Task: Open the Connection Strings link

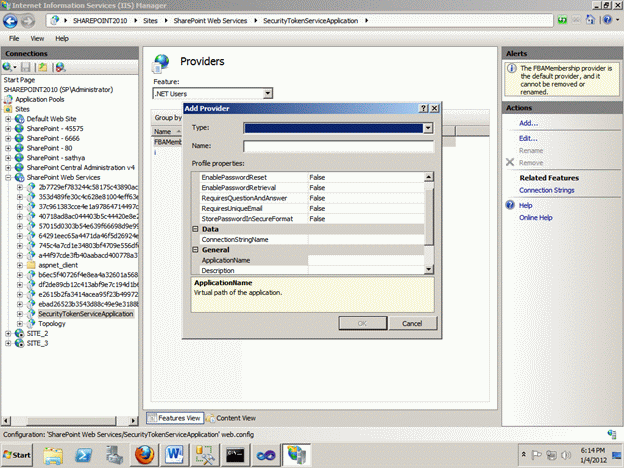Action: [x=546, y=190]
